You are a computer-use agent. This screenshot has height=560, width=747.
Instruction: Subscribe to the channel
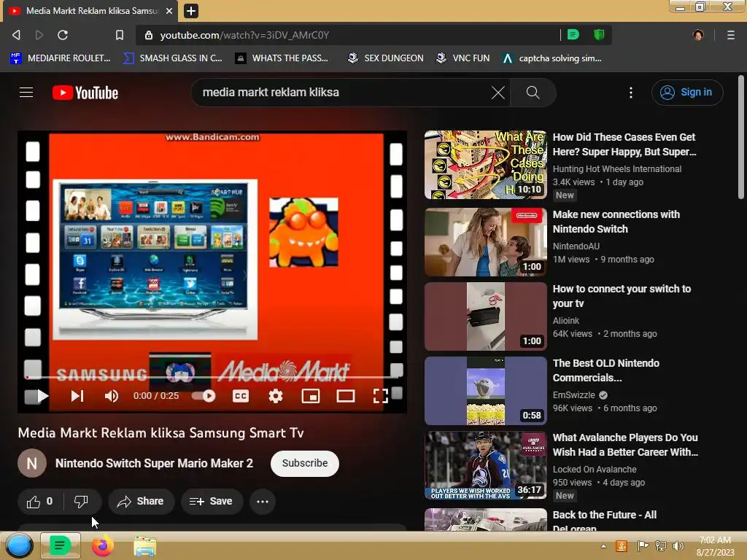point(305,463)
